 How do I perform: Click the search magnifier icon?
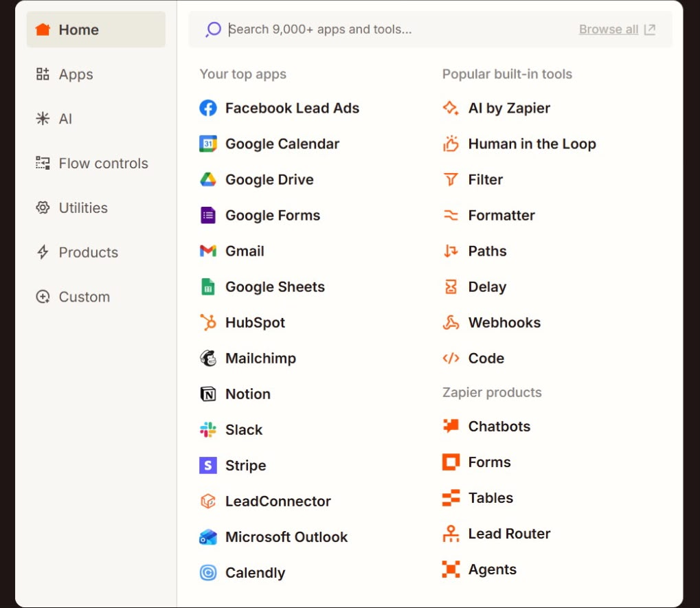[x=214, y=30]
